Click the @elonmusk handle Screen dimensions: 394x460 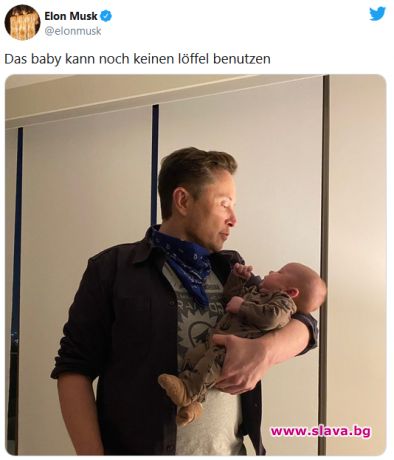[x=73, y=31]
